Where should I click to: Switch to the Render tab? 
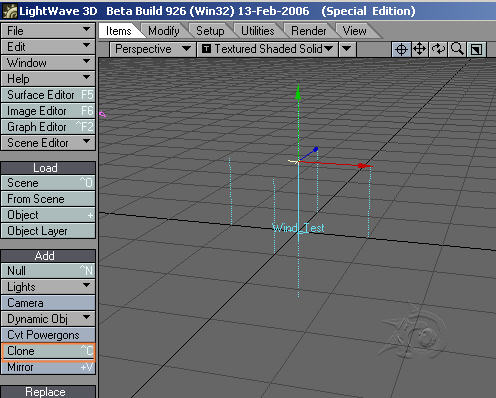point(309,31)
